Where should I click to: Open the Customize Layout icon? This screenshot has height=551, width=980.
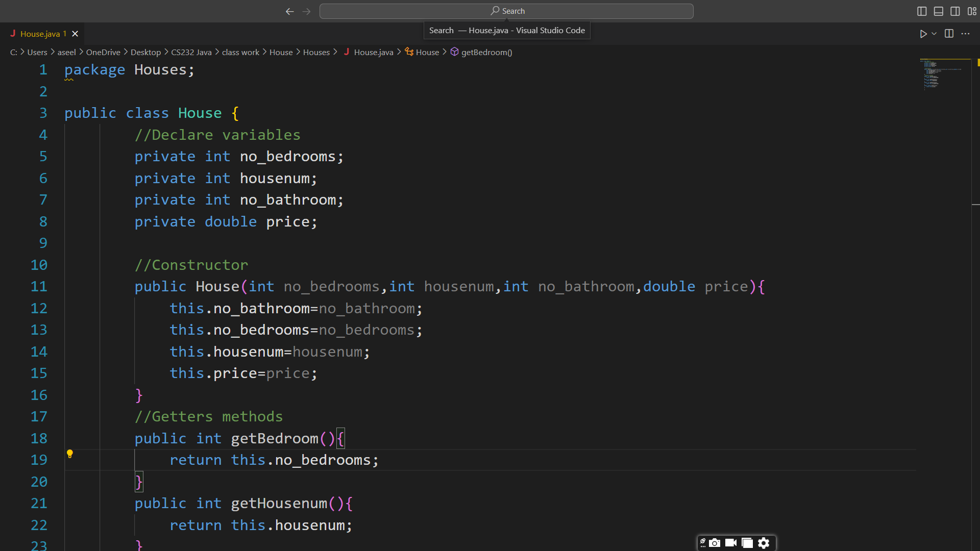[x=972, y=11]
